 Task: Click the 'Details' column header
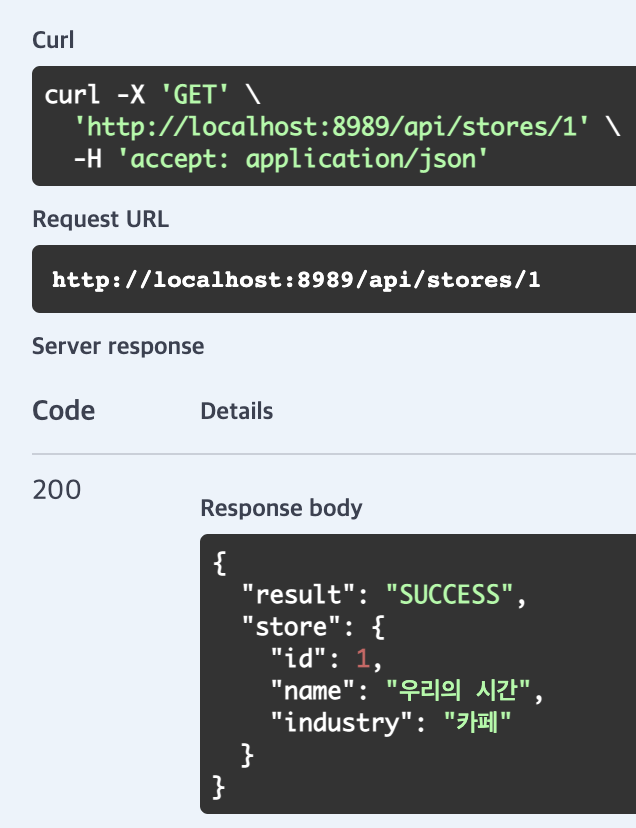coord(237,411)
